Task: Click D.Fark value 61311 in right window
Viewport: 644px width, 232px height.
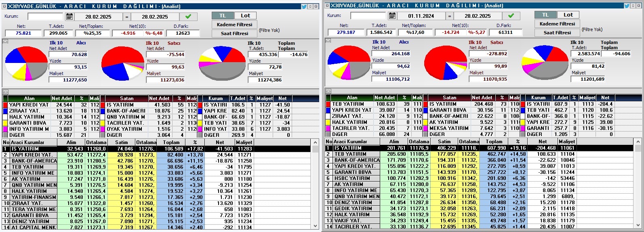Action: pyautogui.click(x=505, y=32)
